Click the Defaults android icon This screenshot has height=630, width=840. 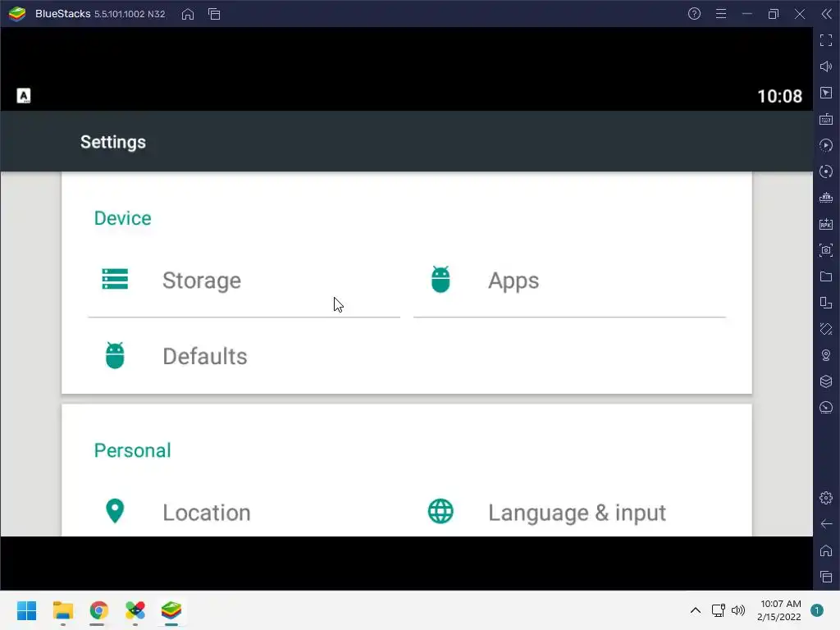pyautogui.click(x=115, y=355)
